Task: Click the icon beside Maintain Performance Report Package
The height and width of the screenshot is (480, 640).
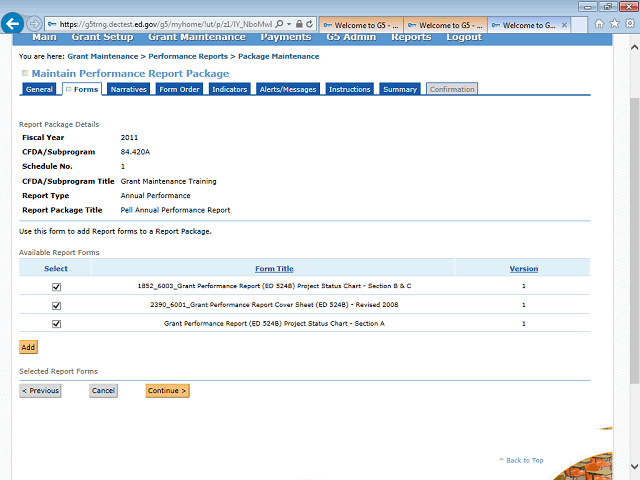Action: point(24,73)
